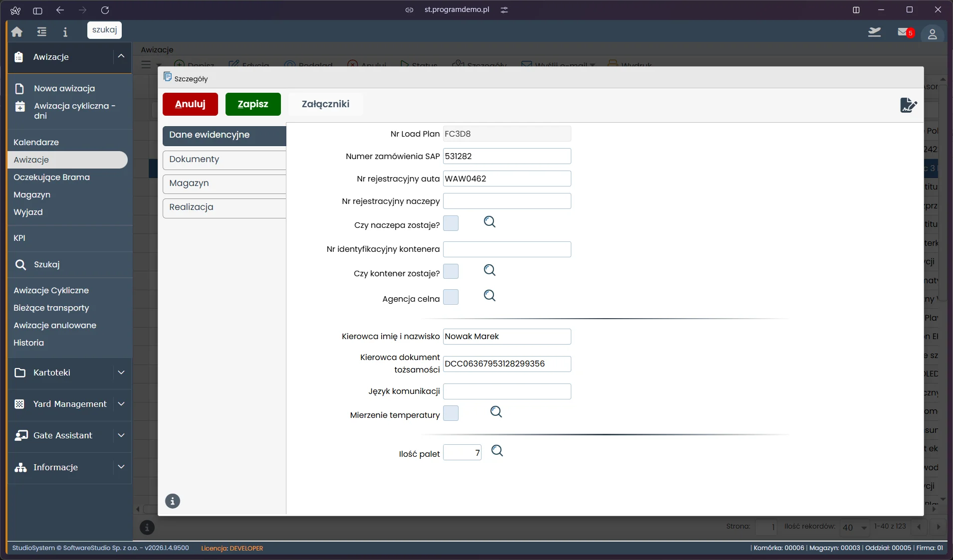The image size is (953, 560).
Task: Click the green Zapisz button
Action: tap(253, 104)
